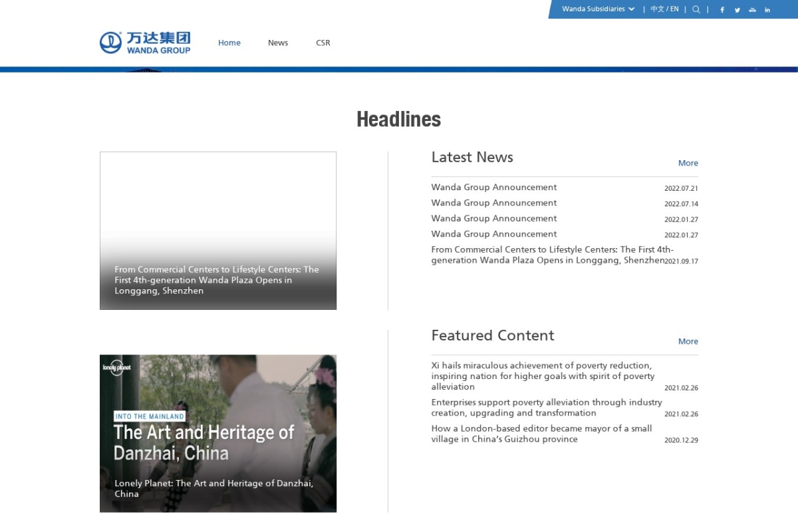Click More next to Latest News
Image resolution: width=798 pixels, height=532 pixels.
click(x=688, y=163)
